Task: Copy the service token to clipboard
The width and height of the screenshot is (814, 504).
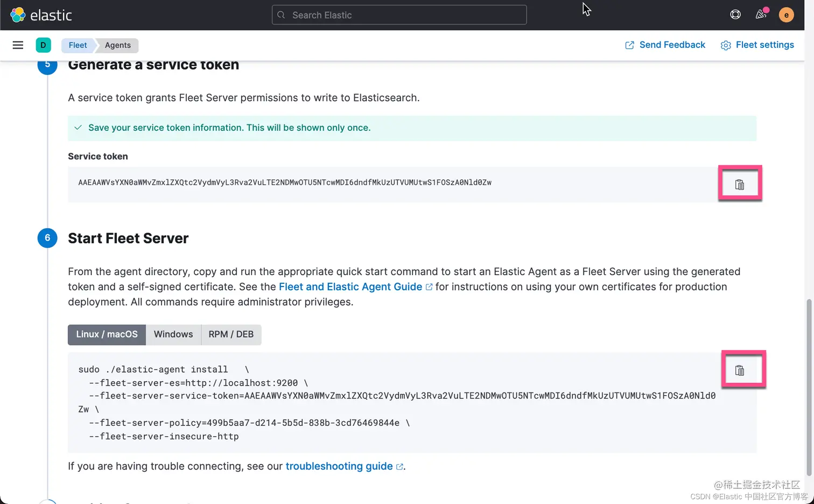Action: 740,185
